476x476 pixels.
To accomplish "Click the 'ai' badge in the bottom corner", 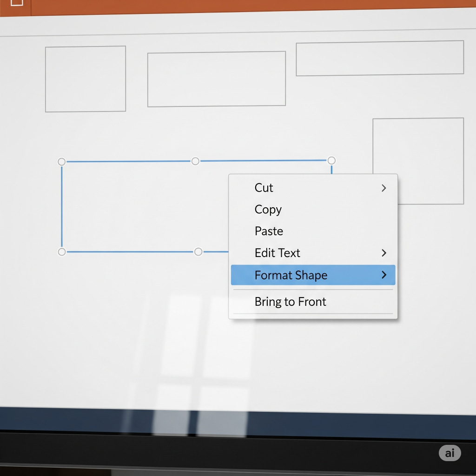I will [450, 453].
